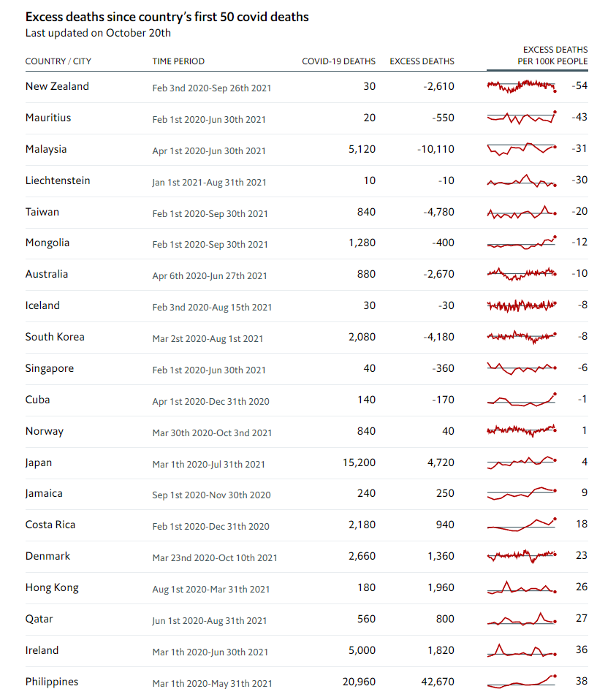Click Taiwan's time period text
The height and width of the screenshot is (697, 616).
pos(210,213)
